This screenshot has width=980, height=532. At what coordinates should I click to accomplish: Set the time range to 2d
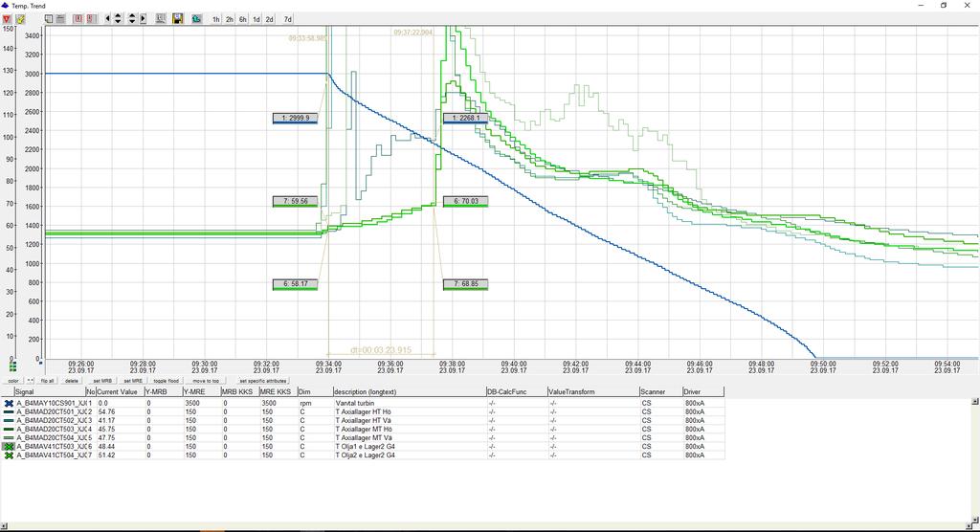[269, 19]
